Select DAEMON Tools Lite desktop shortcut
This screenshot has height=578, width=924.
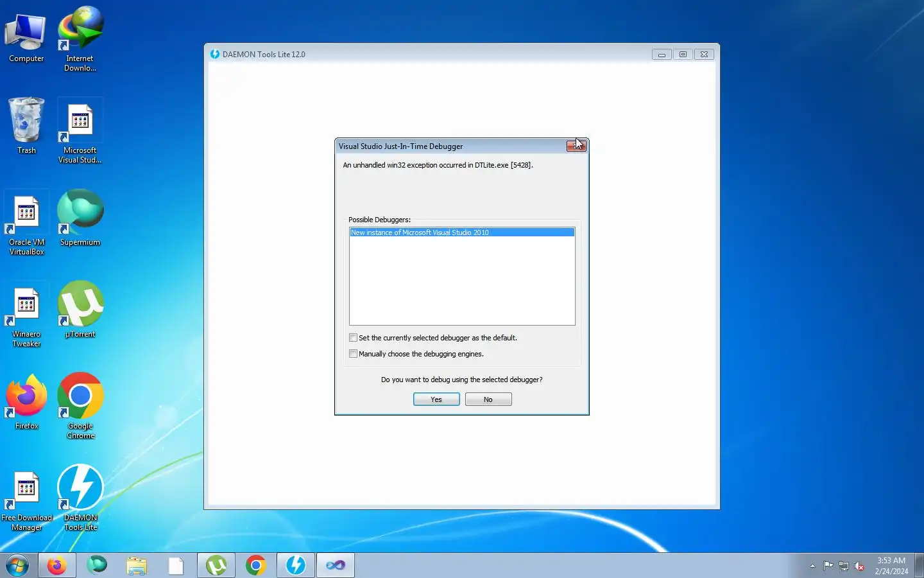point(80,498)
